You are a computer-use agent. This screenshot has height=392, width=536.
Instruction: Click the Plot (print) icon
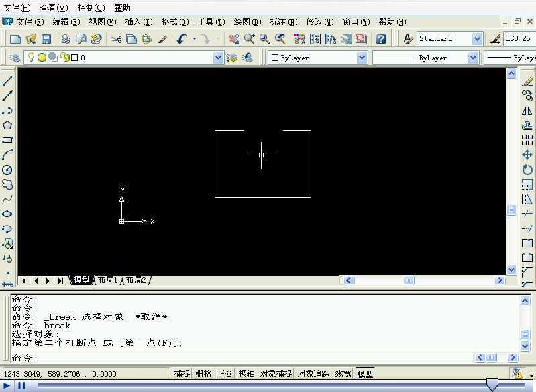pos(66,39)
